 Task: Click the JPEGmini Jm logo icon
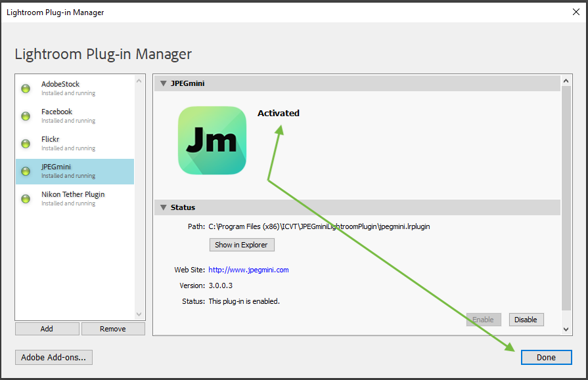click(212, 140)
